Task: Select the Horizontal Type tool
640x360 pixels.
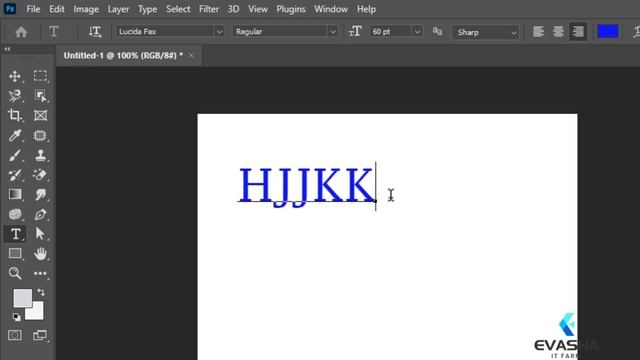Action: [x=15, y=234]
